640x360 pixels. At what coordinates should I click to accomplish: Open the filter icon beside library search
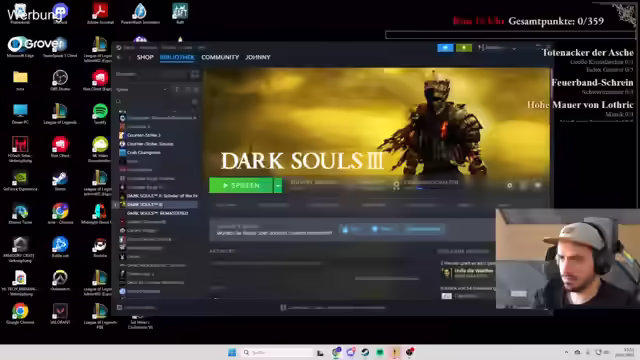(x=195, y=101)
